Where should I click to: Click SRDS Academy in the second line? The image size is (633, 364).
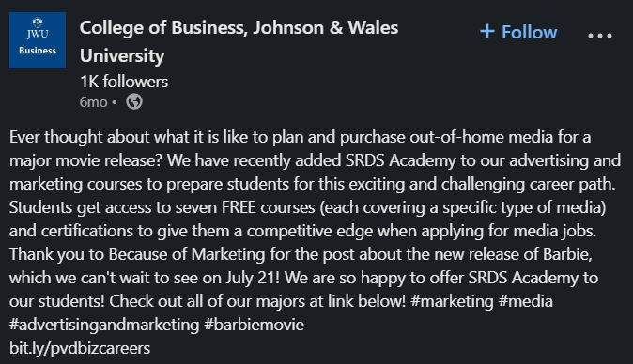(400, 160)
